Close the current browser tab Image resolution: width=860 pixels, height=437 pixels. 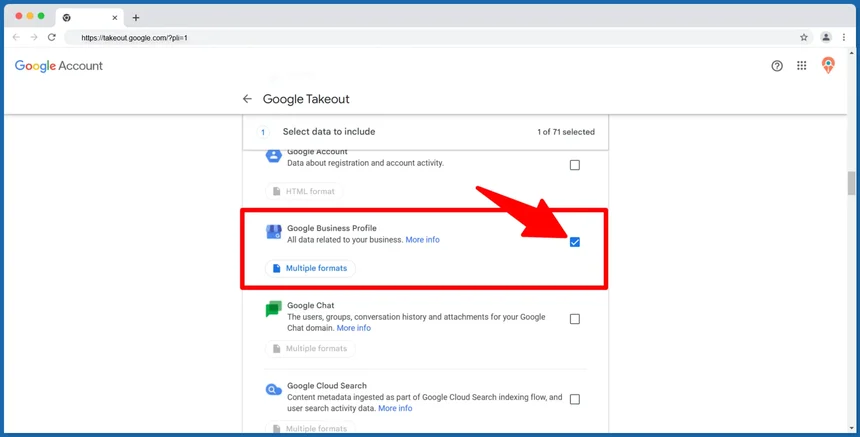115,18
